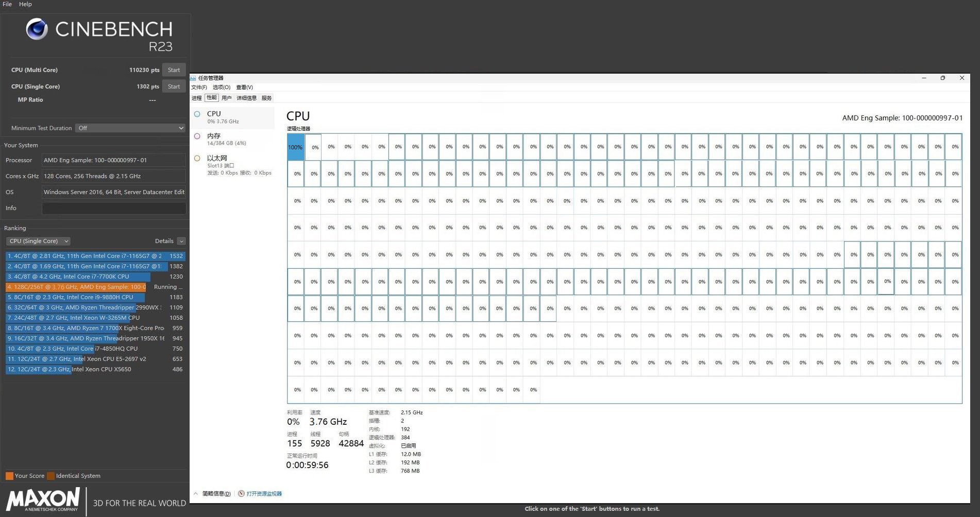Select CPU in the Task Manager sidebar
The width and height of the screenshot is (980, 517).
233,117
